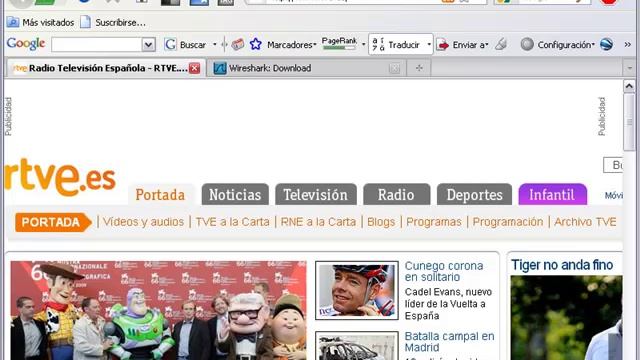This screenshot has width=640, height=360.
Task: Select the Noticias tab
Action: [235, 195]
